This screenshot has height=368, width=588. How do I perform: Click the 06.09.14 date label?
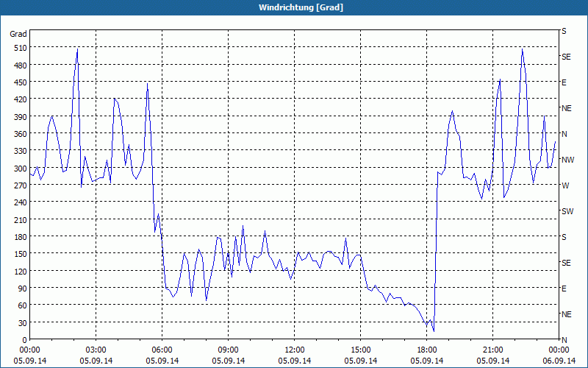tap(559, 361)
